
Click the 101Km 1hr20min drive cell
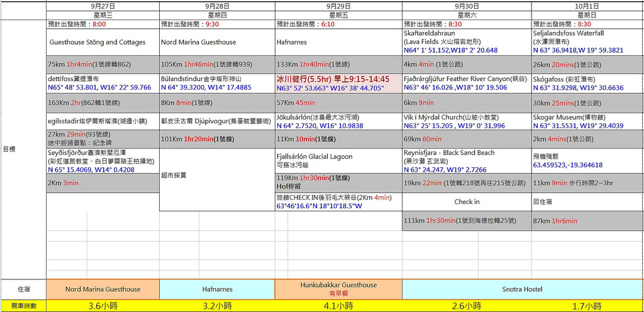(217, 139)
